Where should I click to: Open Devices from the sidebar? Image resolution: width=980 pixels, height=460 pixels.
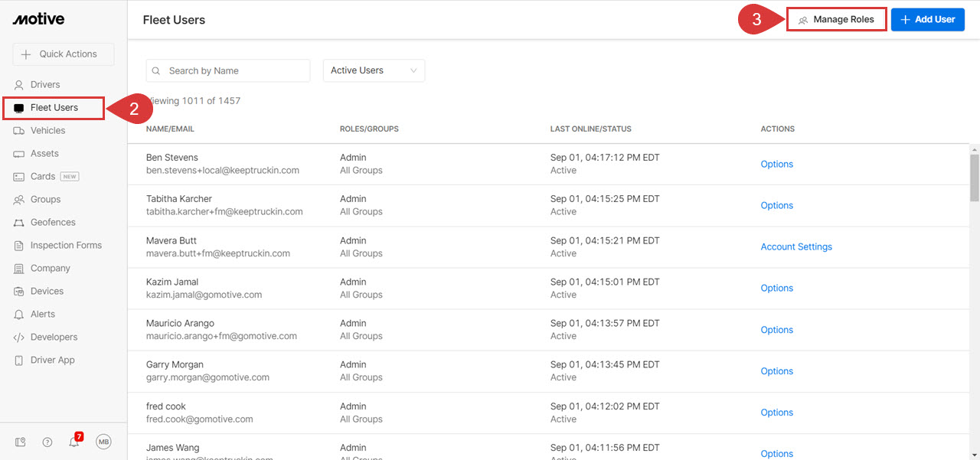coord(47,292)
